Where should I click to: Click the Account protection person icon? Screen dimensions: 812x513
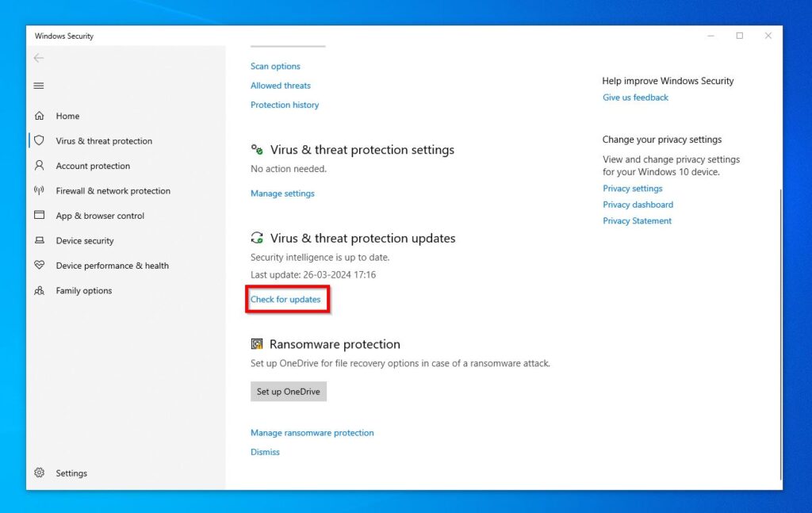[40, 166]
